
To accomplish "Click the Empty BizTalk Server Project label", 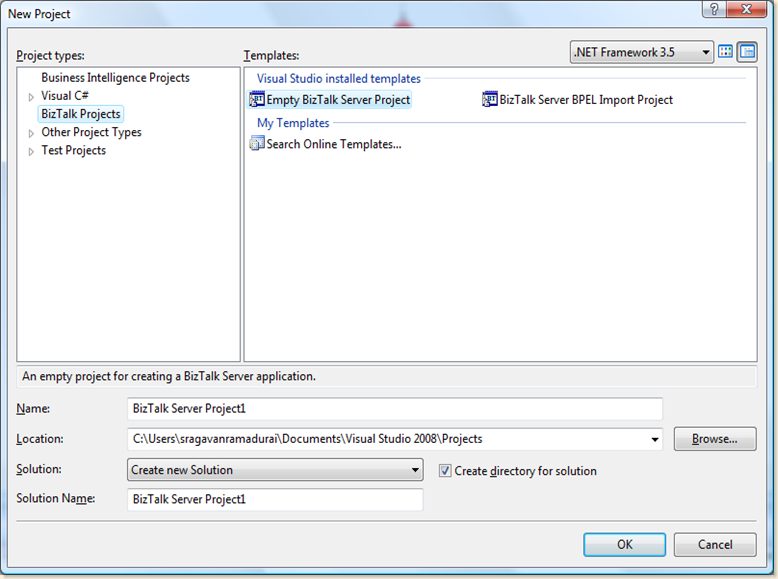I will [338, 100].
